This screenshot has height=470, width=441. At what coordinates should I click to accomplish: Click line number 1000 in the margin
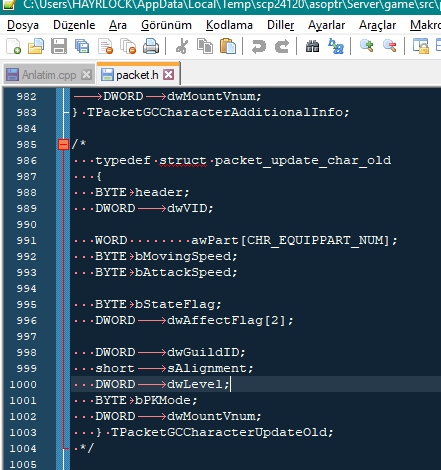(x=23, y=384)
